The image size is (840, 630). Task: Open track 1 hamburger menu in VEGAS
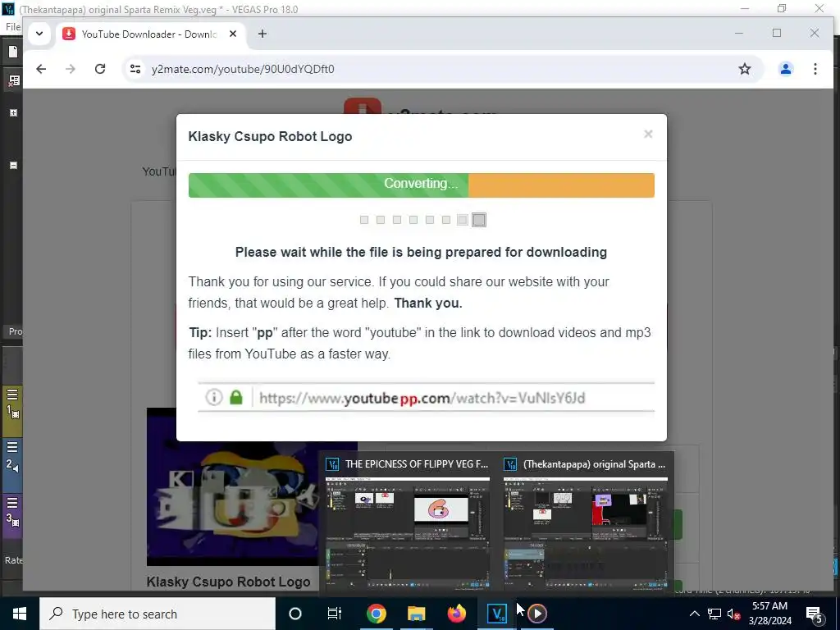(x=12, y=395)
